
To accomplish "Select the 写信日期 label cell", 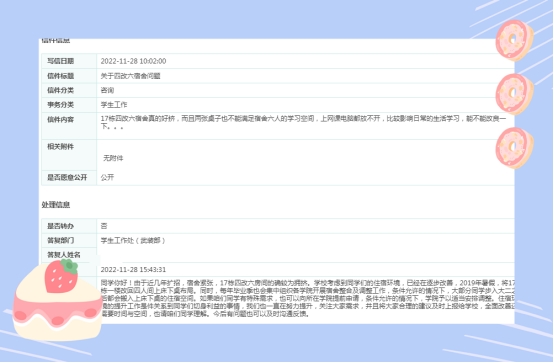I will tap(69, 61).
